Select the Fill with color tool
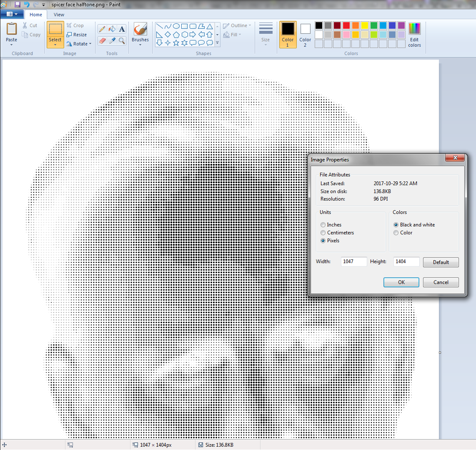Image resolution: width=476 pixels, height=450 pixels. point(111,29)
